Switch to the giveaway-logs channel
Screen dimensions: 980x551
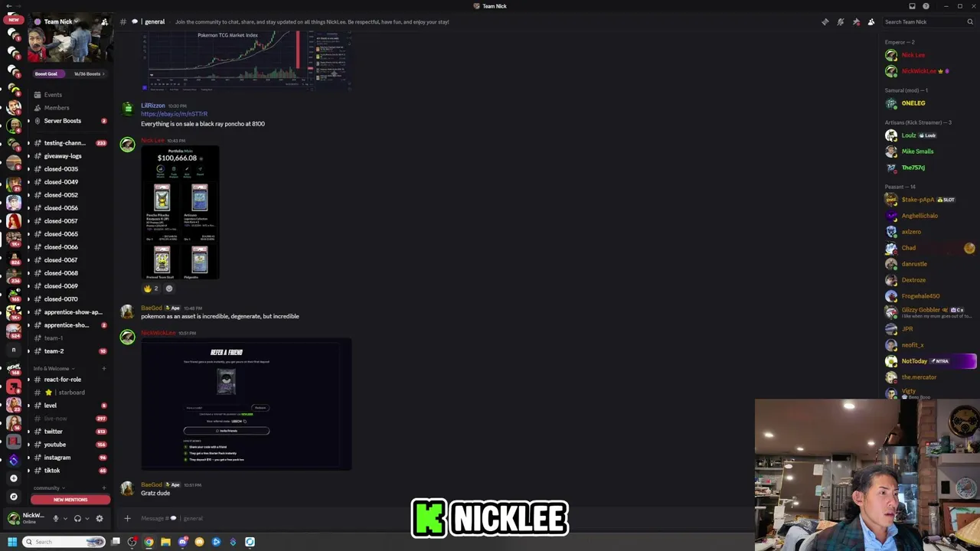coord(69,156)
